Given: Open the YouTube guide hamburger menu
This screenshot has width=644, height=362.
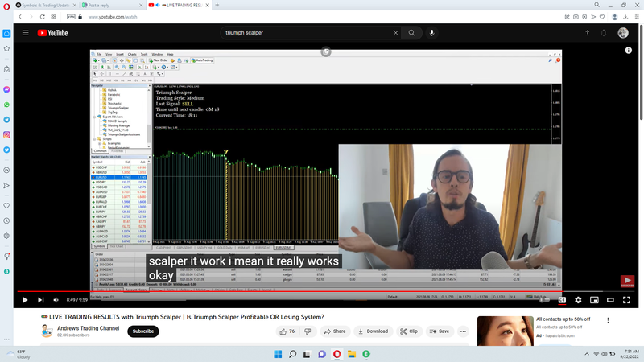Looking at the screenshot, I should click(x=26, y=33).
